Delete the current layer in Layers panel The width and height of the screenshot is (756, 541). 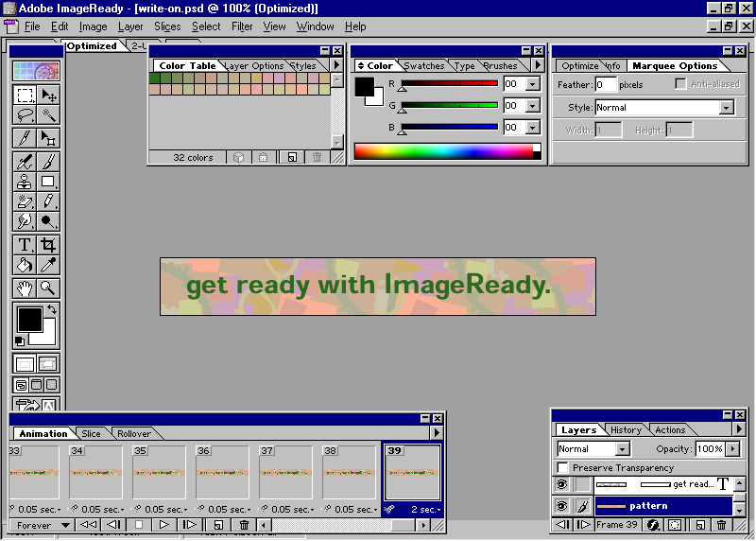(x=721, y=525)
